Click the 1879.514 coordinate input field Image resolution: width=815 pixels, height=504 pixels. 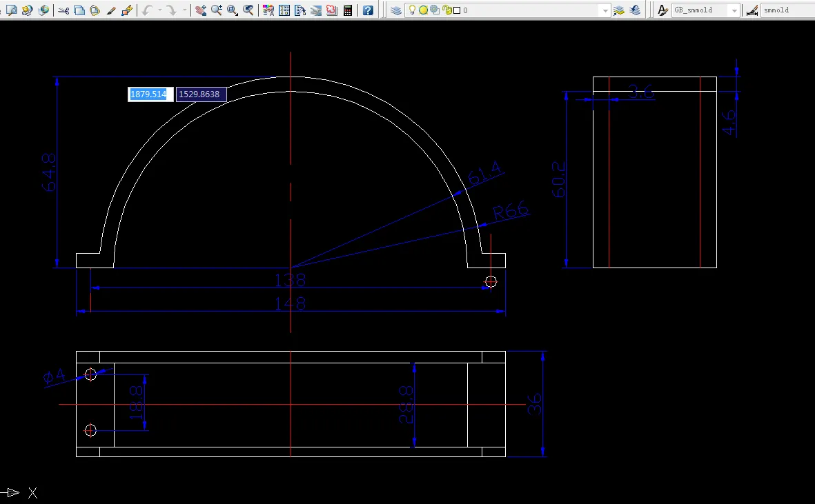150,94
